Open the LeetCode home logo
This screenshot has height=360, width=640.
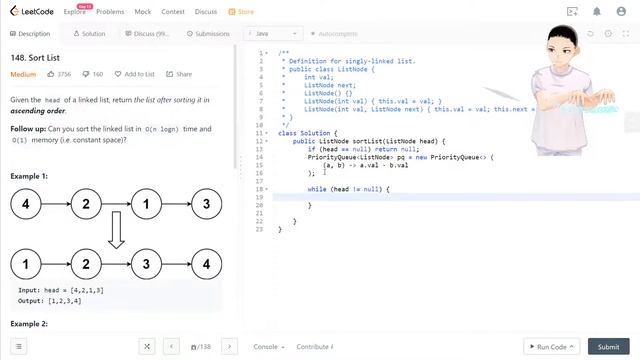[32, 11]
